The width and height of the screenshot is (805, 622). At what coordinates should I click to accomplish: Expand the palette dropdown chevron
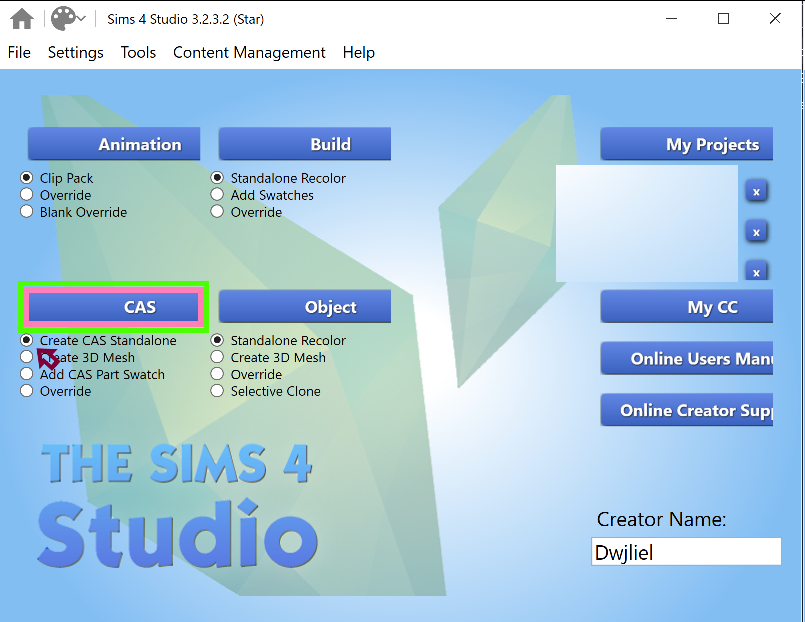click(x=81, y=18)
